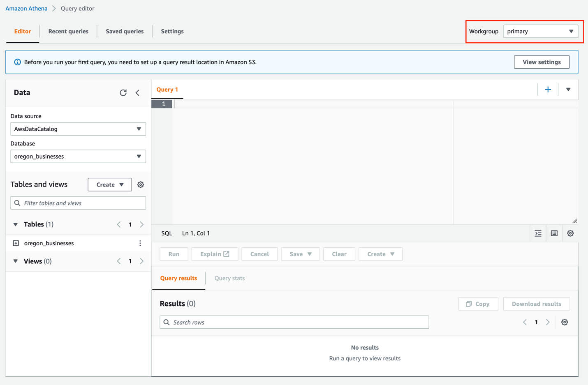Switch to the Recent queries tab

coord(68,31)
